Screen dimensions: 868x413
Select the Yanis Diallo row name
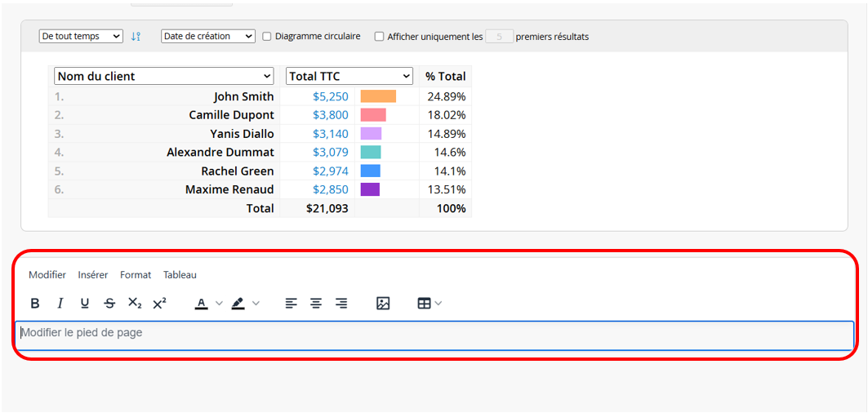click(242, 133)
